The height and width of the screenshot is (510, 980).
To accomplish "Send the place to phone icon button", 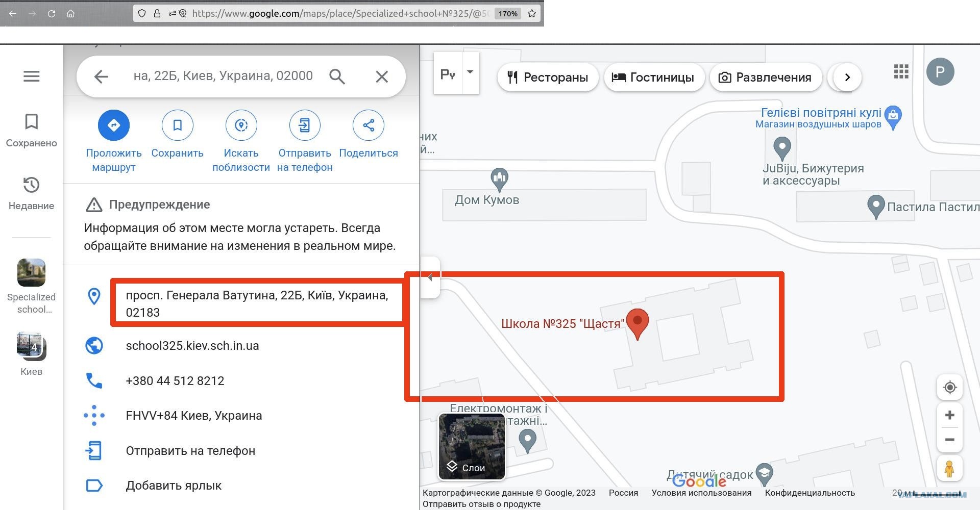I will point(305,125).
